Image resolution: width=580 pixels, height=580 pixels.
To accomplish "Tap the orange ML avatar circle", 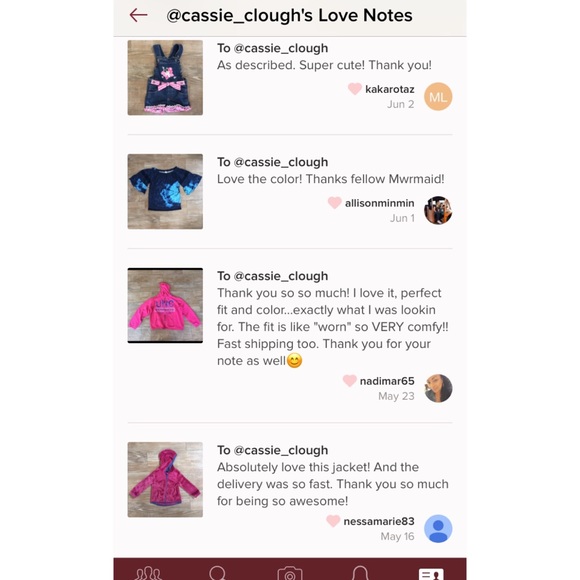I will pos(438,97).
